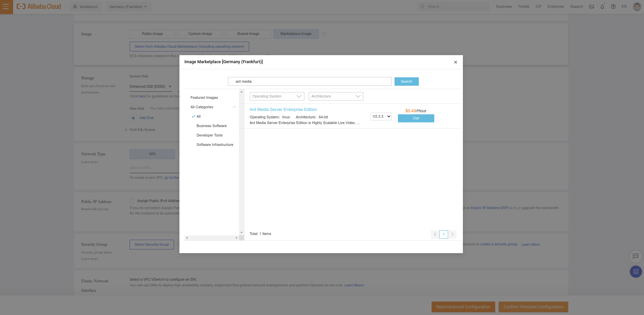Open the Operating System filter dropdown
The height and width of the screenshot is (315, 644).
point(277,96)
